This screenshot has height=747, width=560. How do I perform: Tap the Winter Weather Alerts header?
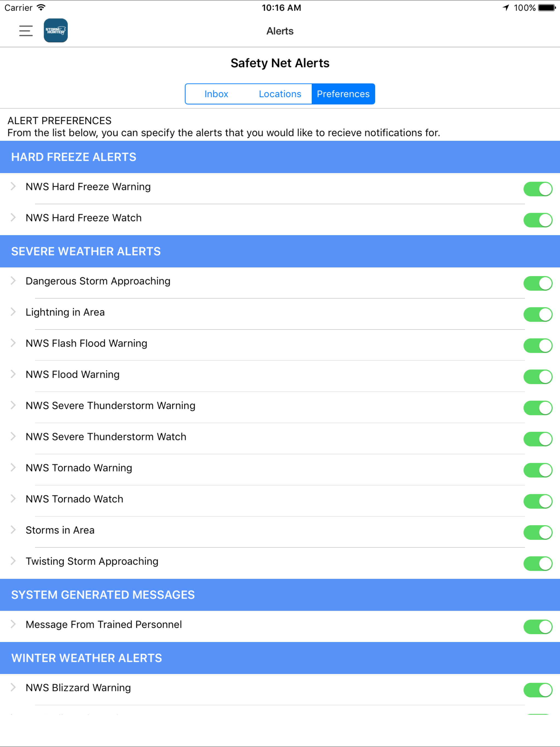[280, 658]
